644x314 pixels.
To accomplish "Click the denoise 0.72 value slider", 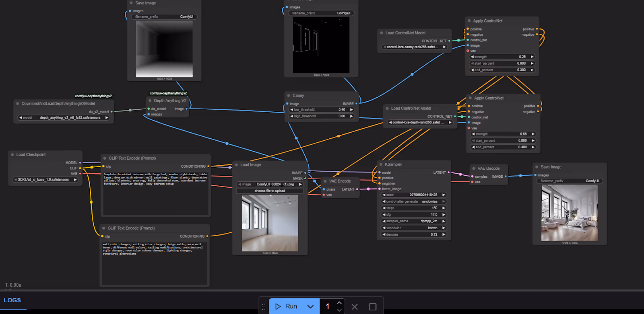I will coord(414,235).
